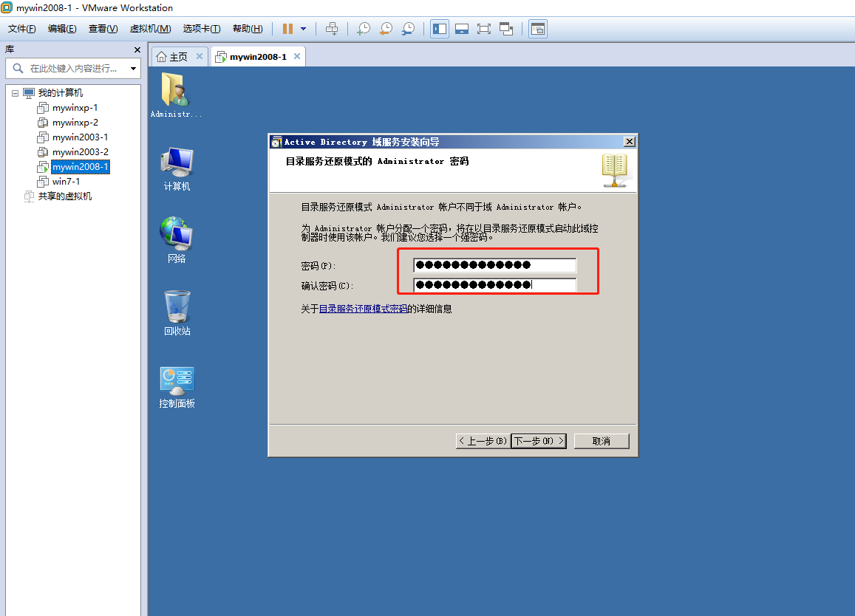The width and height of the screenshot is (855, 616).
Task: Select the 控制面板 desktop icon
Action: (177, 388)
